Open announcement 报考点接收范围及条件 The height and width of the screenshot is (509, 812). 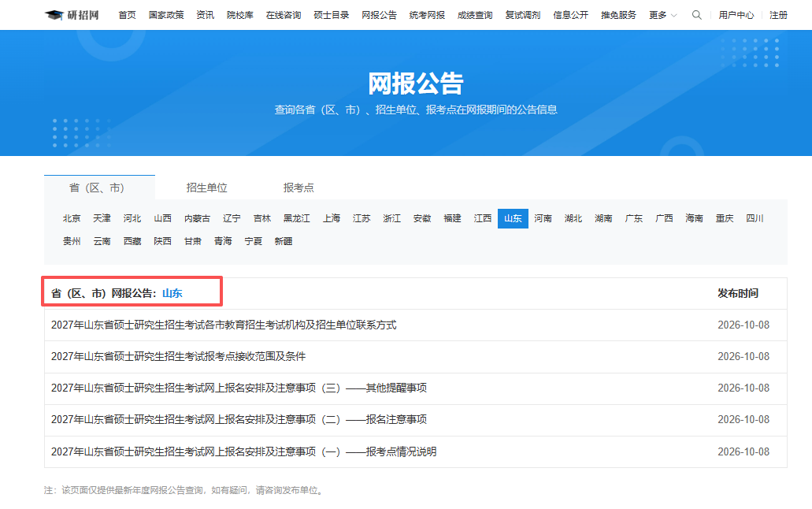[178, 357]
